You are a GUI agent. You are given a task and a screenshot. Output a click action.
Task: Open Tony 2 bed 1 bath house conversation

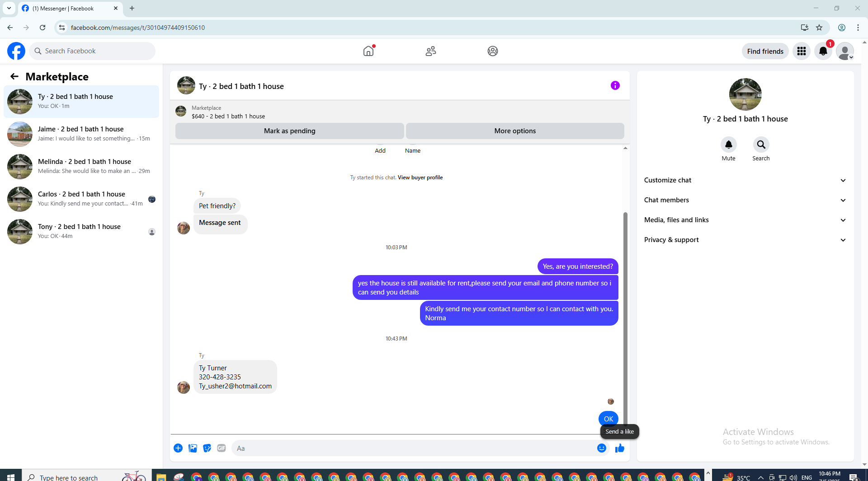tap(81, 232)
